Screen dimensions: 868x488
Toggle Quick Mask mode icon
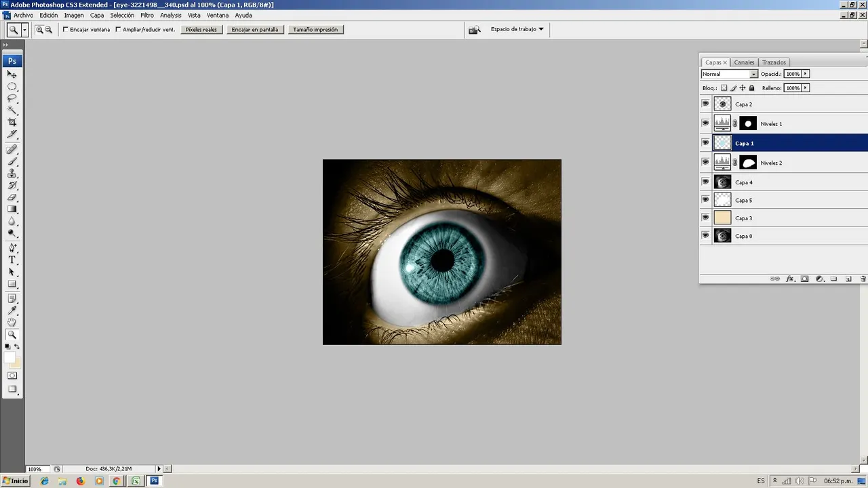click(x=12, y=375)
